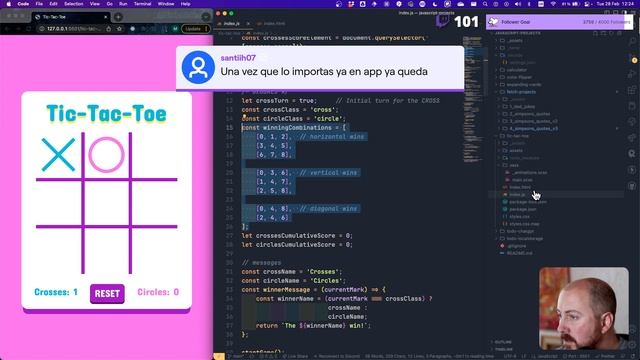Click the Follower Goal progress bar
The width and height of the screenshot is (640, 360).
(x=559, y=22)
